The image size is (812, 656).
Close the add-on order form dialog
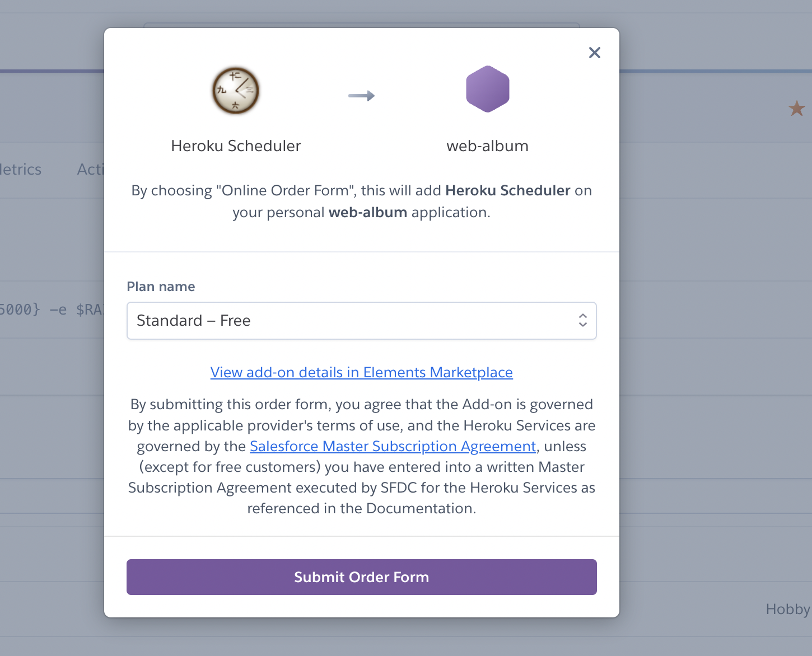[594, 53]
